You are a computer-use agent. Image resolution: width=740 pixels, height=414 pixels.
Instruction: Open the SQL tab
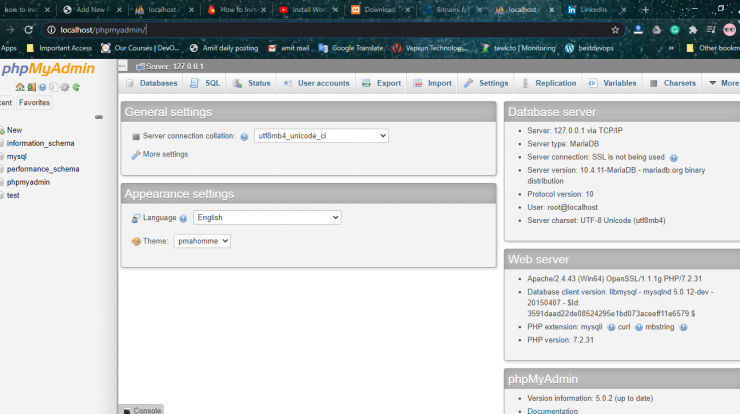tap(205, 83)
